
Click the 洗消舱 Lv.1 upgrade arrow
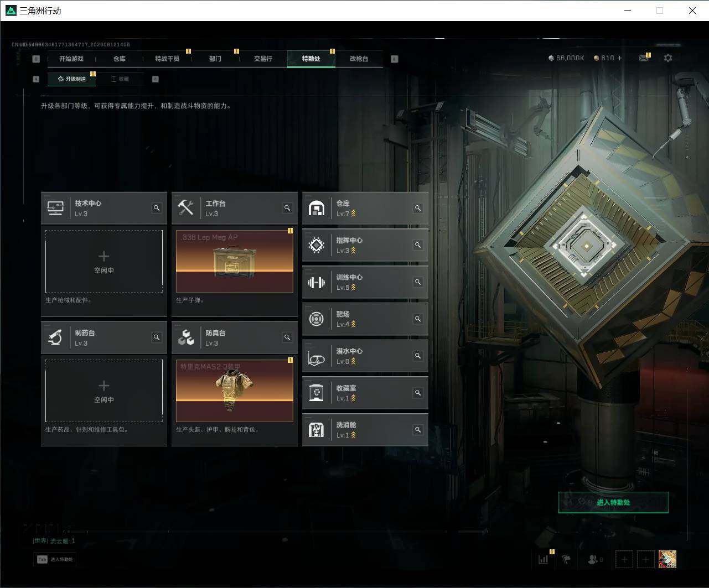pos(354,435)
